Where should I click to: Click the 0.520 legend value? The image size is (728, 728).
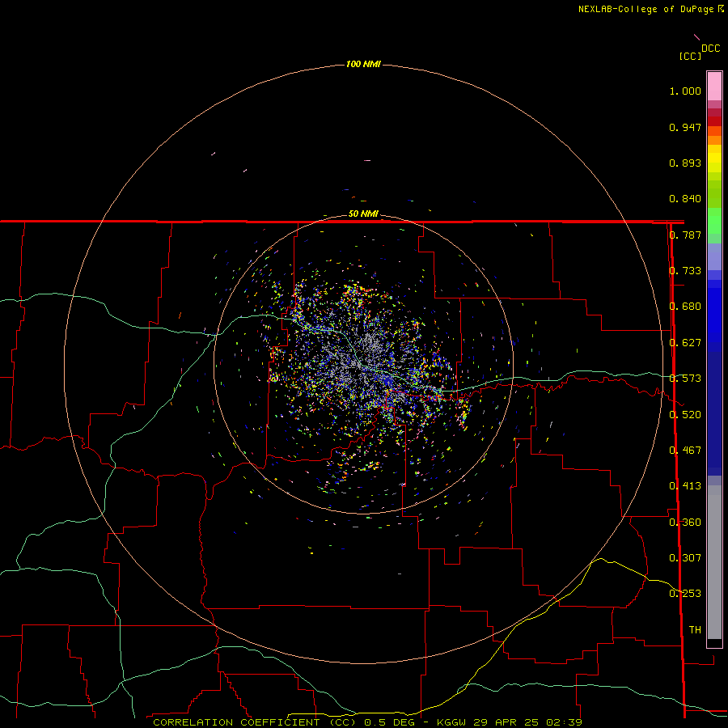(685, 415)
